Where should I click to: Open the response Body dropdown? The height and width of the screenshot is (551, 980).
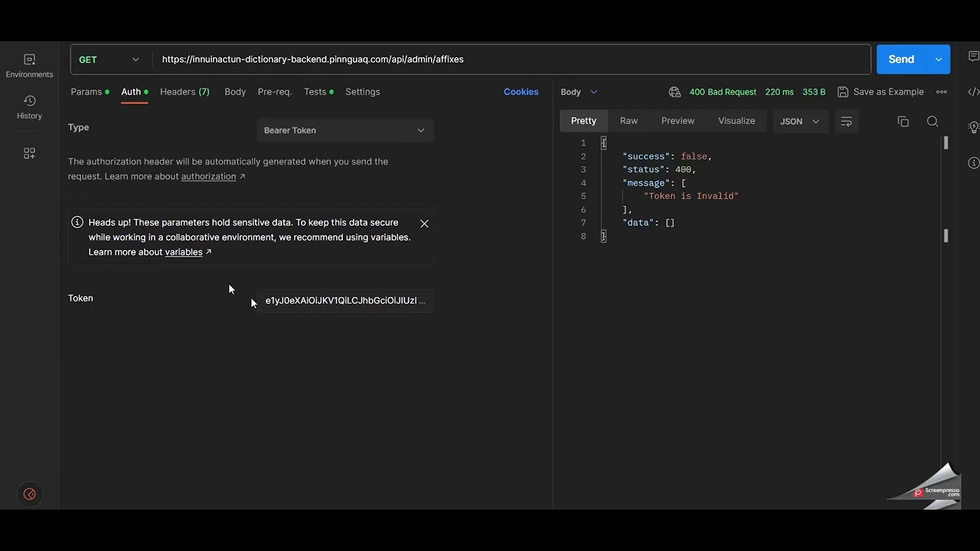click(579, 92)
